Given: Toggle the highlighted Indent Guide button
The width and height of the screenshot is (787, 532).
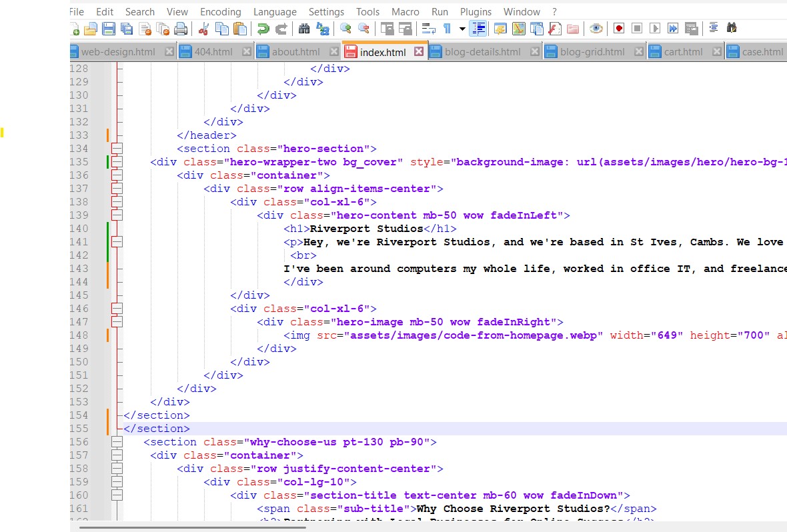Looking at the screenshot, I should (478, 29).
